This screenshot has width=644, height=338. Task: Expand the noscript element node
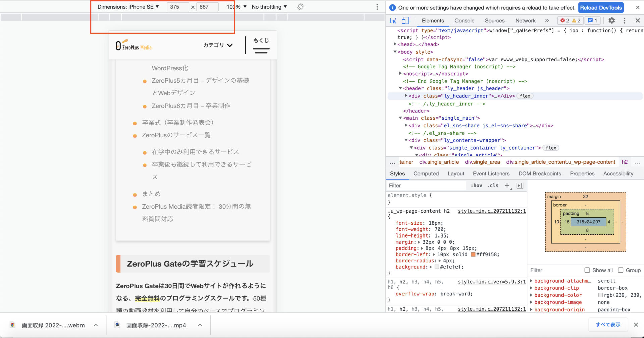pyautogui.click(x=400, y=74)
